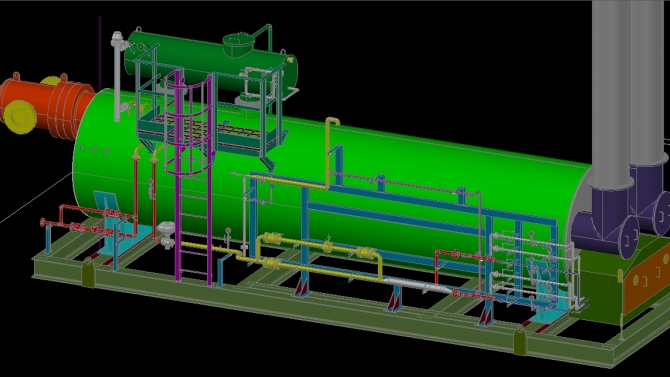Select the gray vertical vent pipe beside platform
Viewport: 670px width, 377px height.
[117, 77]
